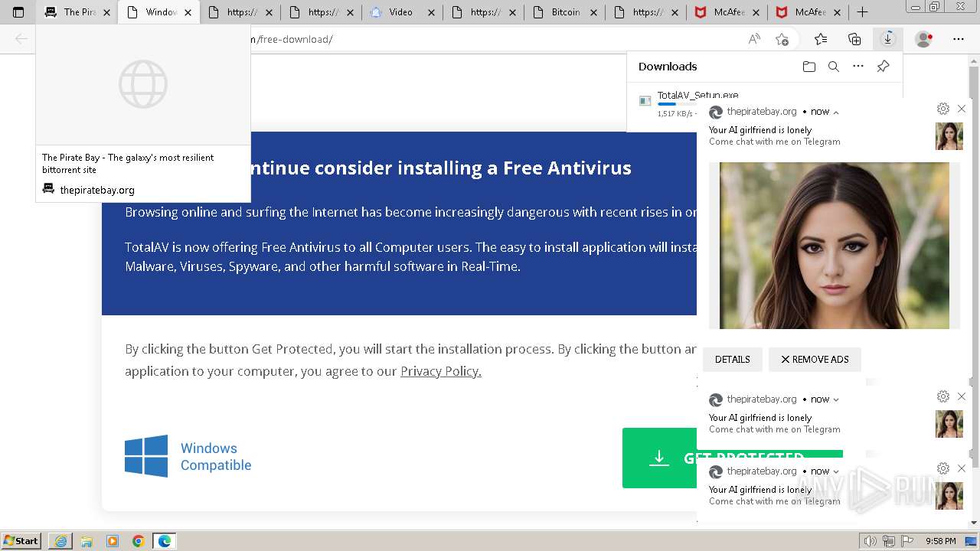Expand the third notification chevron

pos(836,471)
